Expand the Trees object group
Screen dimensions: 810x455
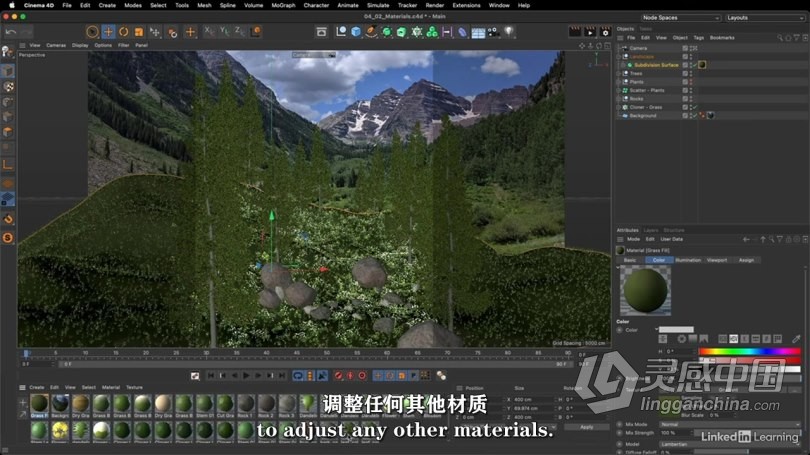[619, 73]
